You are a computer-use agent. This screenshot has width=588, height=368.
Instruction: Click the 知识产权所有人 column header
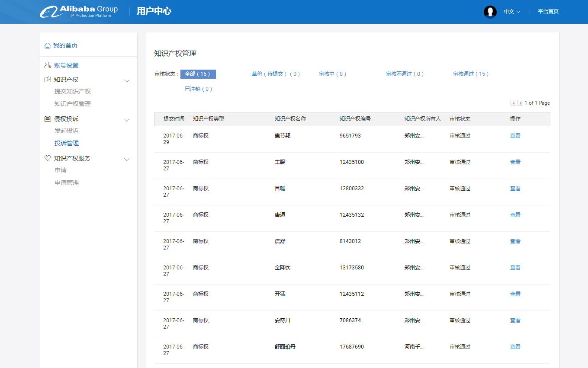pyautogui.click(x=423, y=119)
